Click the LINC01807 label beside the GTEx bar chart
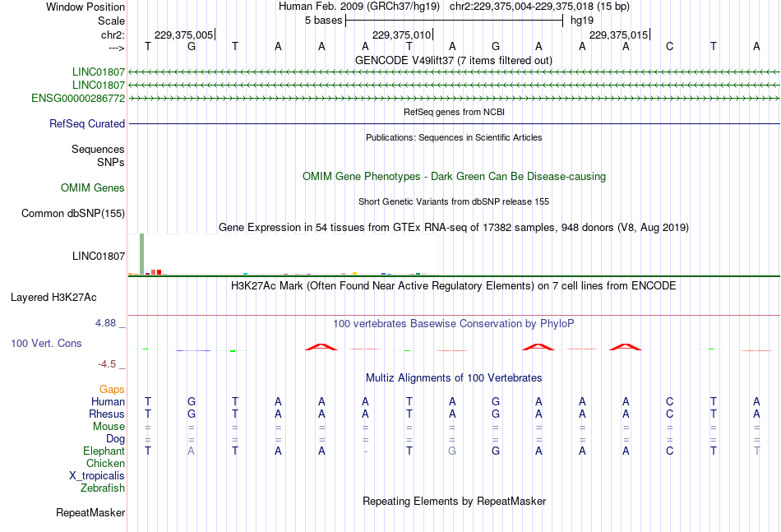Image resolution: width=781 pixels, height=532 pixels. [99, 256]
